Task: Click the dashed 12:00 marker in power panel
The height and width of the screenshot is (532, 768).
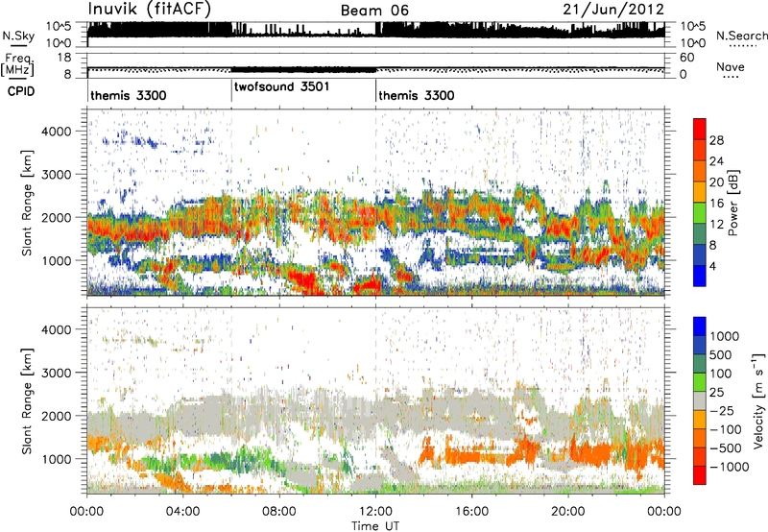Action: point(375,201)
